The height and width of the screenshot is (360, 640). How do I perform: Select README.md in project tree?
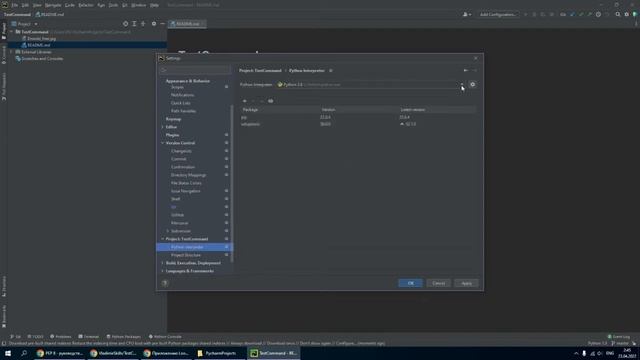pyautogui.click(x=38, y=45)
